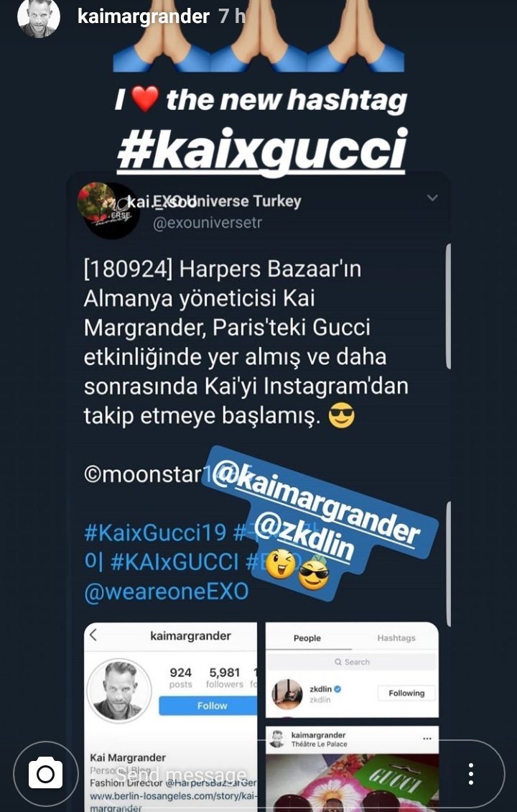This screenshot has height=812, width=517.
Task: Tap the kaimargrander profile picture in the story header
Action: coord(39,18)
